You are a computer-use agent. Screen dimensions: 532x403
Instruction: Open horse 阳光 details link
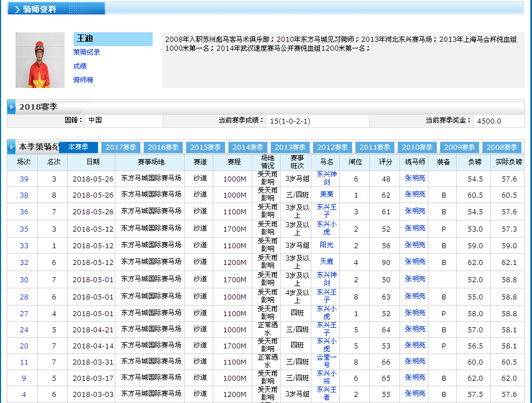coord(326,245)
